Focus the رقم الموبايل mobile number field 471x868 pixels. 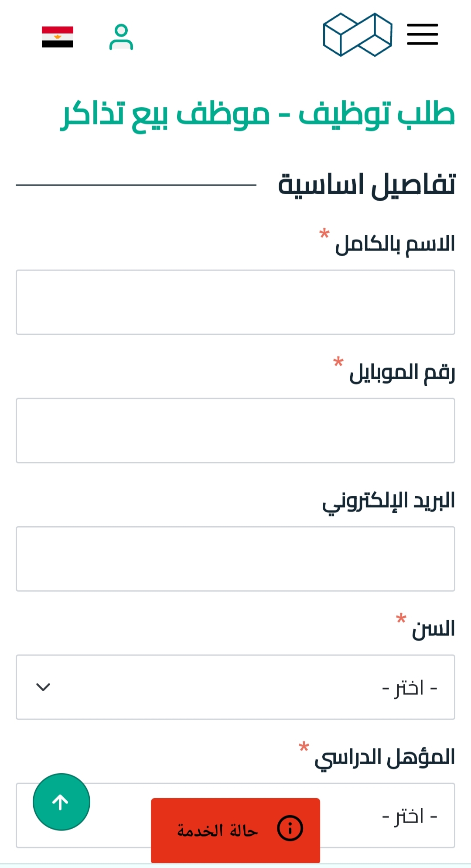pyautogui.click(x=235, y=430)
